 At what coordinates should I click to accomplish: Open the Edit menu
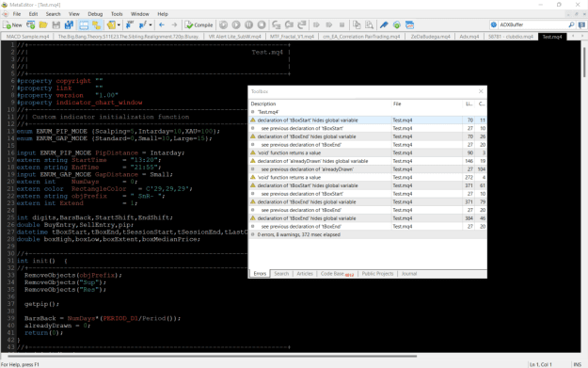(x=33, y=14)
